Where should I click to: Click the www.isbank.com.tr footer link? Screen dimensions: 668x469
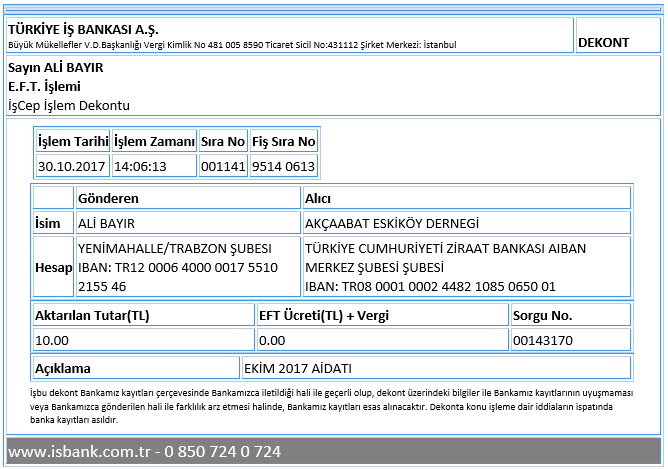(x=79, y=451)
